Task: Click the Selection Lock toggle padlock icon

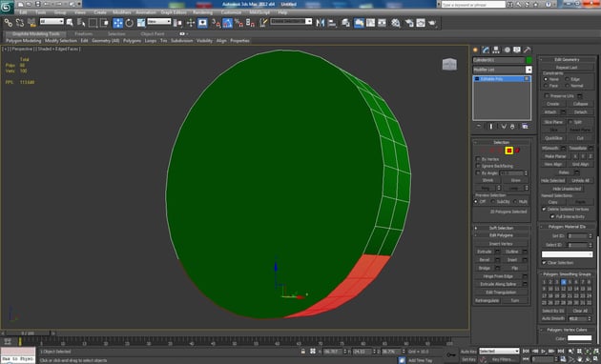Action: [303, 352]
